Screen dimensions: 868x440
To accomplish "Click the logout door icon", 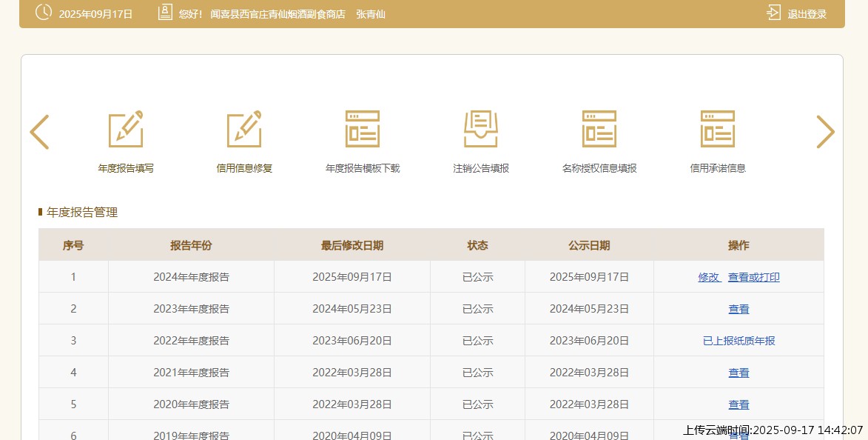I will [x=774, y=13].
